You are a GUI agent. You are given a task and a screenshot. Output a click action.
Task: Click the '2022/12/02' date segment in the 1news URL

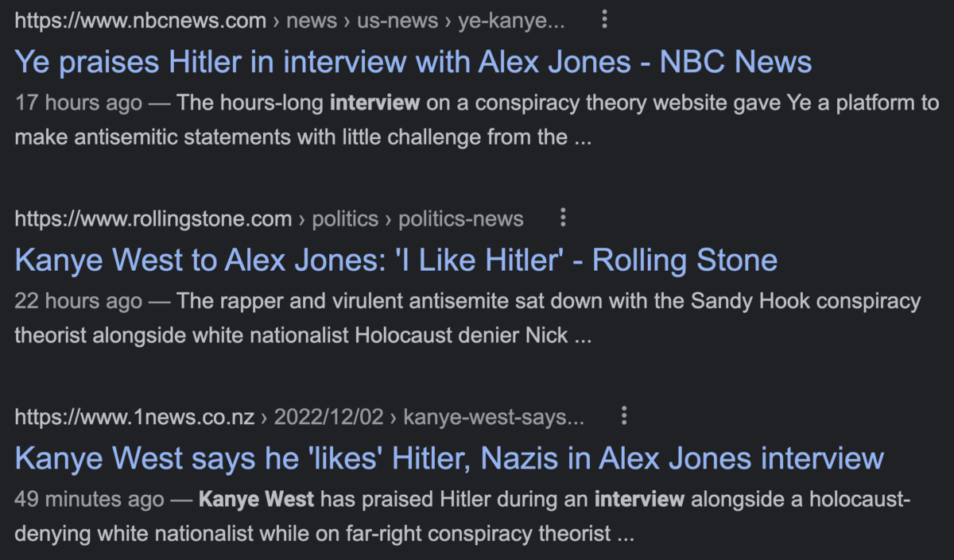pos(329,416)
